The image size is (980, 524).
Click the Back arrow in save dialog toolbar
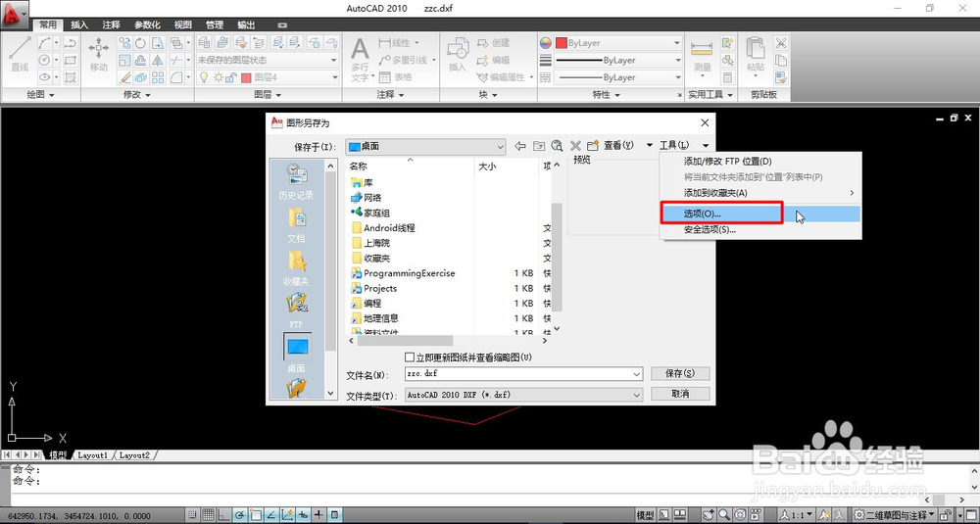click(520, 146)
